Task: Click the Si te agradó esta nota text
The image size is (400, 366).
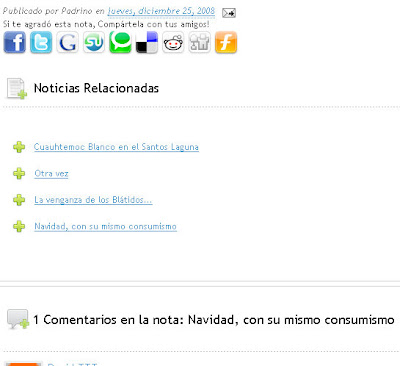Action: point(106,24)
